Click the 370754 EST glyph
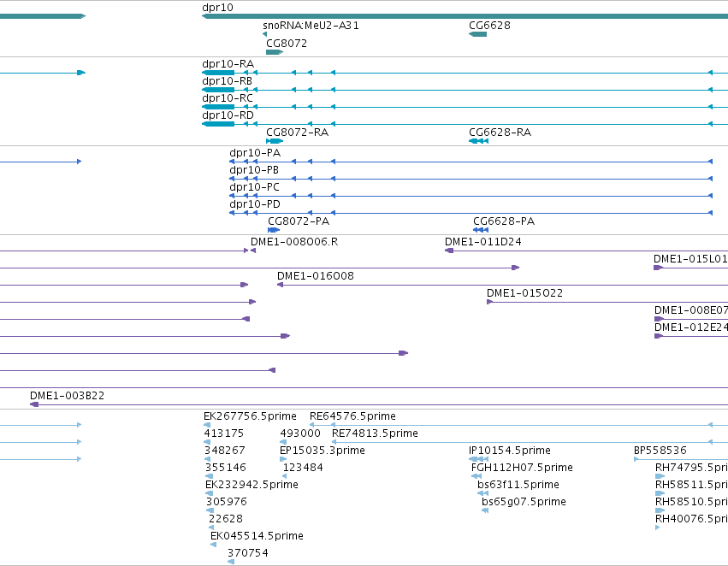 point(231,563)
